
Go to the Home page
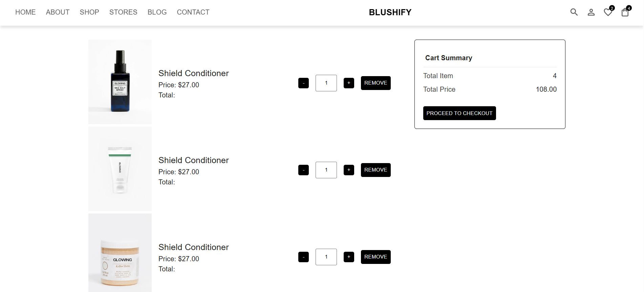coord(25,12)
